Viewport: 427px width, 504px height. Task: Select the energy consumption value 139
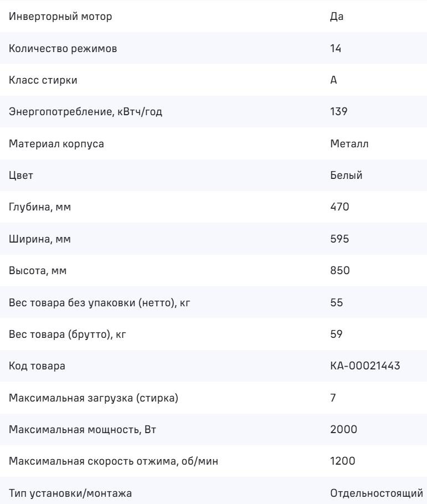point(338,112)
